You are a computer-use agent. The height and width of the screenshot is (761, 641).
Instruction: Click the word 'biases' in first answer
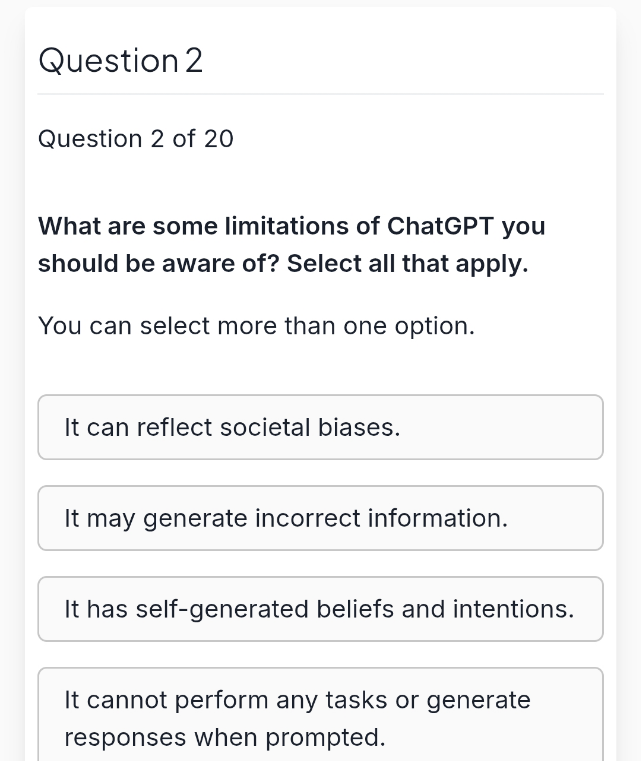click(359, 428)
